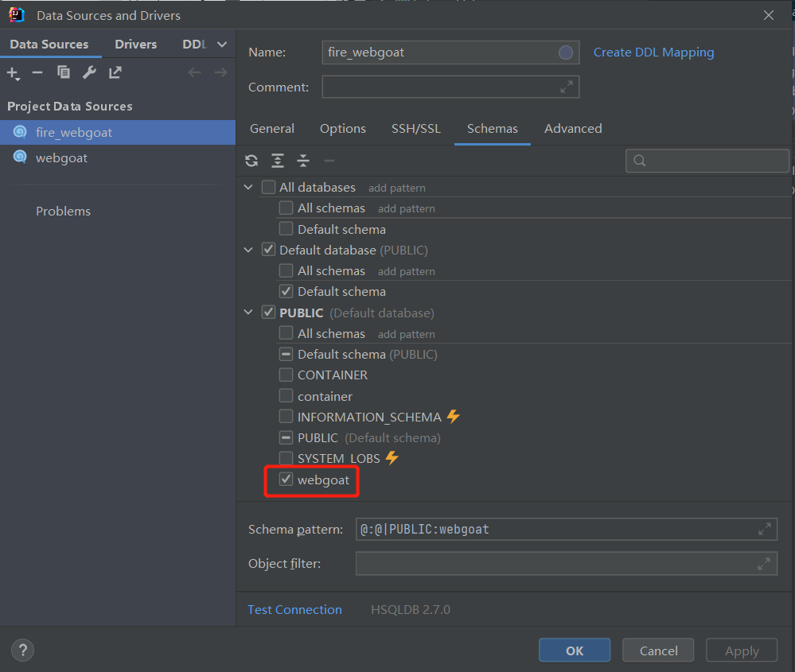Collapse the PUBLIC (Default database) node
Screen dimensions: 795x672
pyautogui.click(x=248, y=313)
